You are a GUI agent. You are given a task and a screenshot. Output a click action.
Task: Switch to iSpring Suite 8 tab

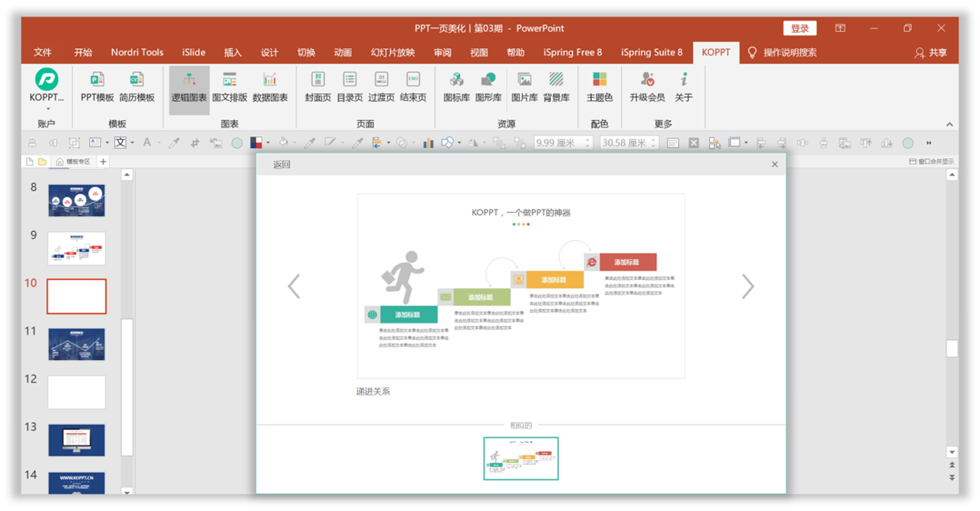click(652, 52)
